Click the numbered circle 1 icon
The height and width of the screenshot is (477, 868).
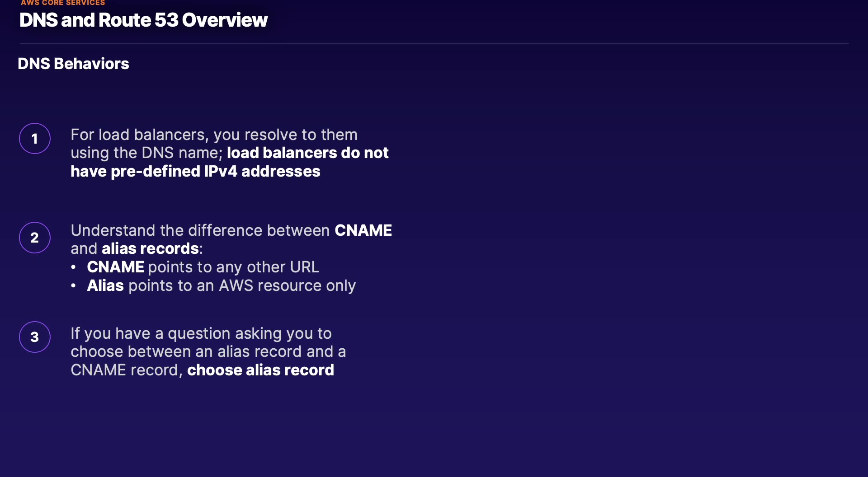(35, 139)
